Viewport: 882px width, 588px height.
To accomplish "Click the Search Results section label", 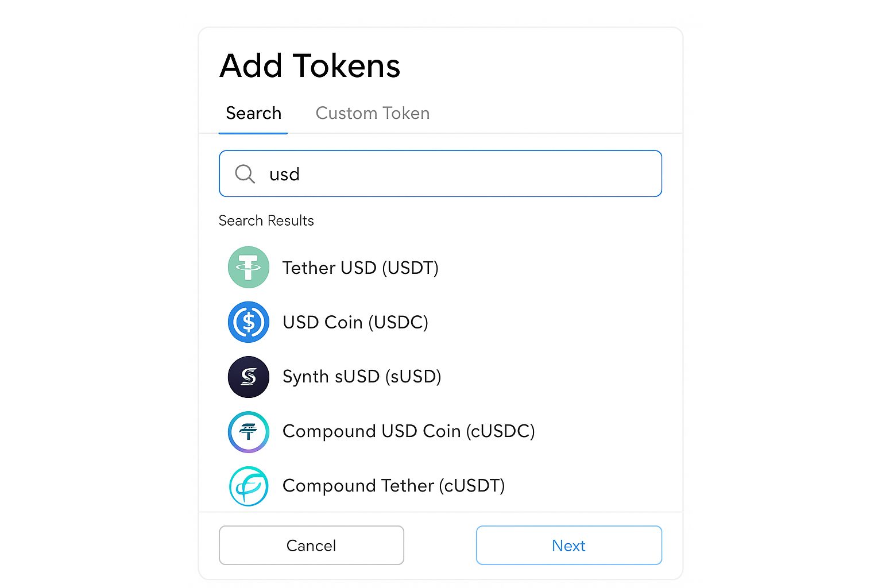I will (x=266, y=221).
